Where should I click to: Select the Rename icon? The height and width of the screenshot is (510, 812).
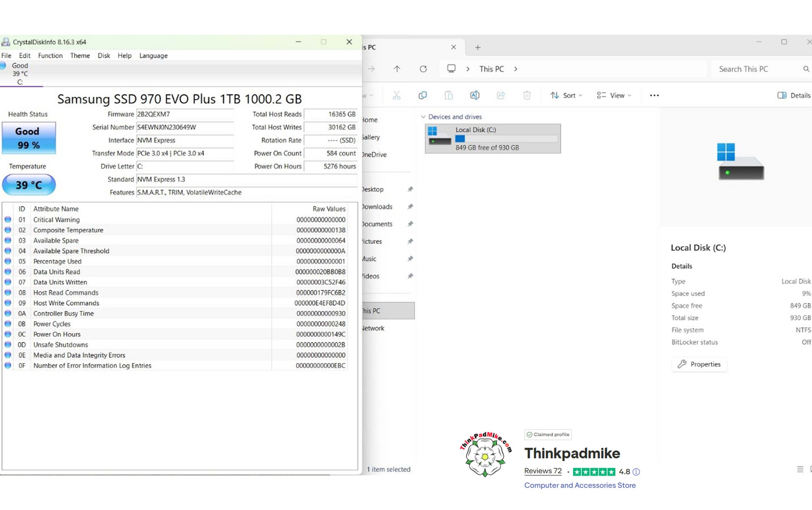[x=475, y=95]
